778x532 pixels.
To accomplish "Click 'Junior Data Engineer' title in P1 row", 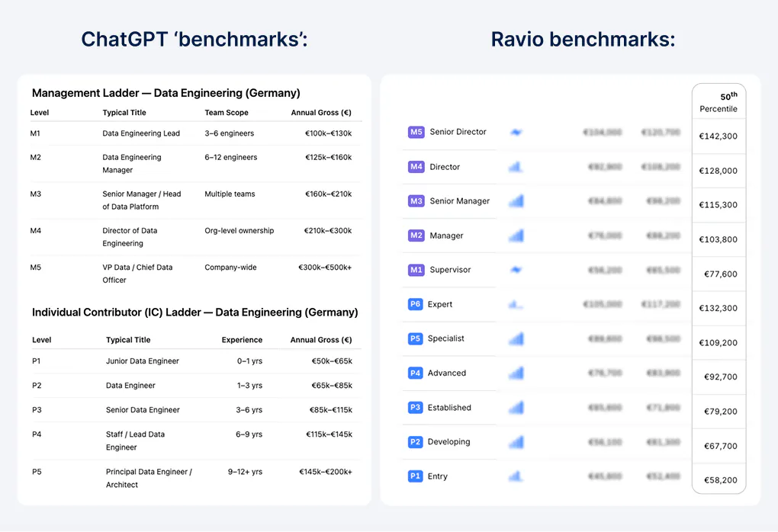I will point(143,361).
